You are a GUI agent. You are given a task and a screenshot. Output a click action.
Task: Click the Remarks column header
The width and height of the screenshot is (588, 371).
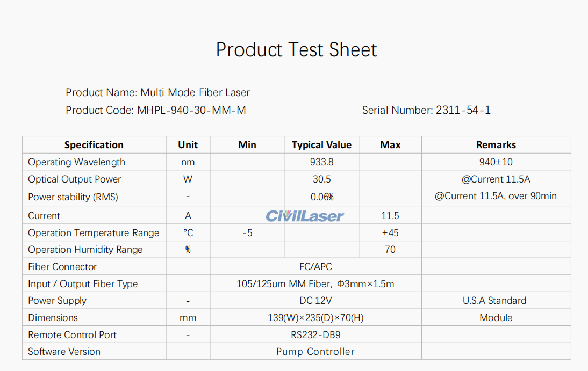pos(496,145)
